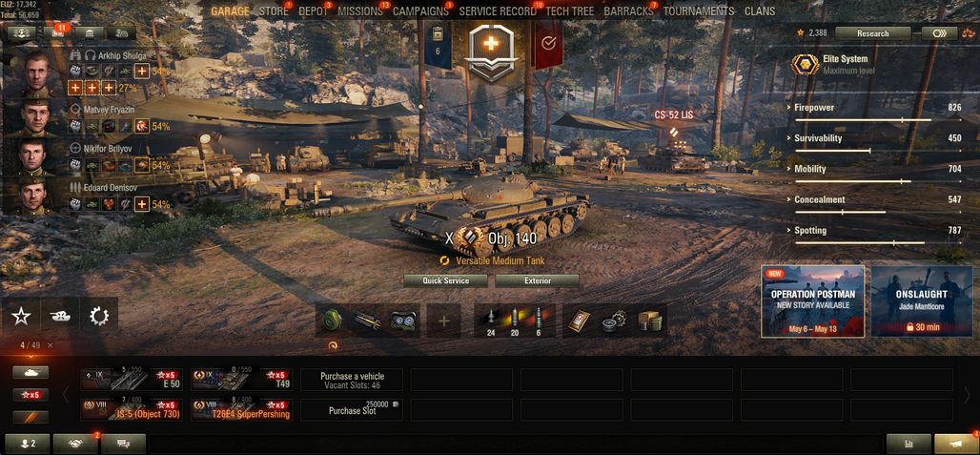Image resolution: width=980 pixels, height=455 pixels.
Task: Open the TECH TREE tab
Action: [568, 11]
